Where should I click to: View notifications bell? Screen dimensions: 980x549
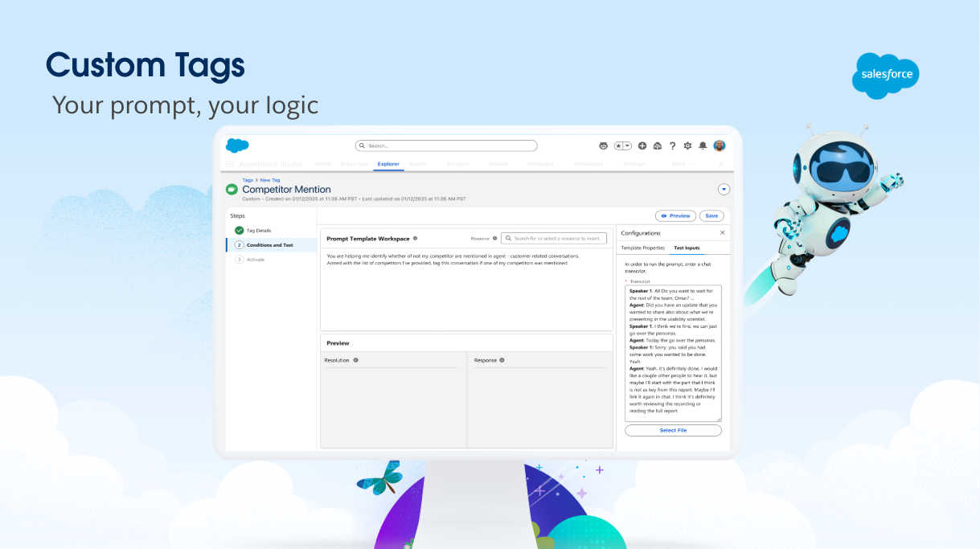click(703, 145)
